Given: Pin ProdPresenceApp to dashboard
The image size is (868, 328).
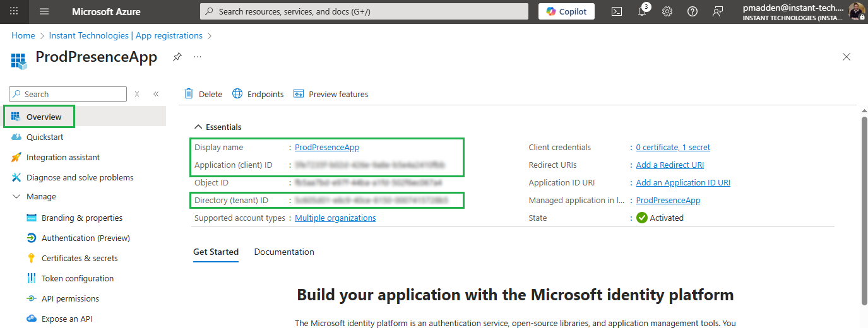Looking at the screenshot, I should pyautogui.click(x=177, y=57).
